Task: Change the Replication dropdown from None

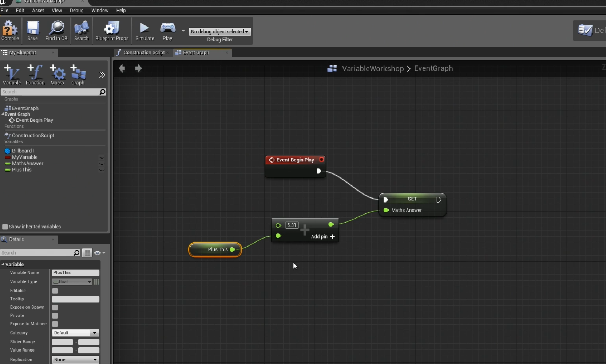Action: 75,360
